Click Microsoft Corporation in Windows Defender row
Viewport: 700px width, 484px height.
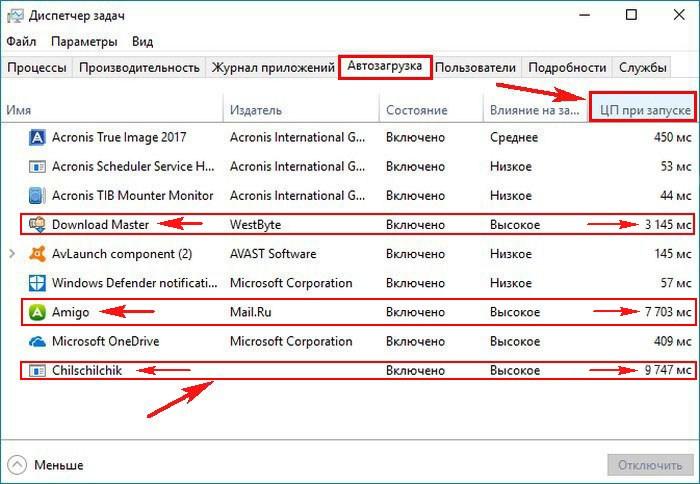[x=291, y=283]
